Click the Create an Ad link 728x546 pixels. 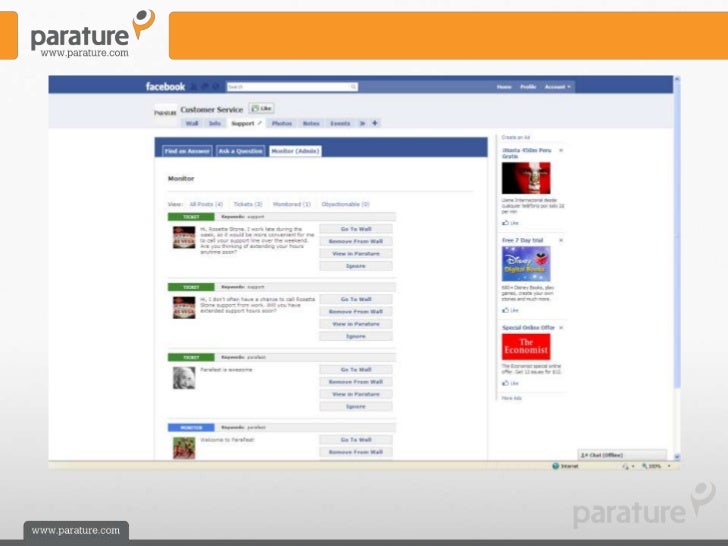pyautogui.click(x=516, y=137)
